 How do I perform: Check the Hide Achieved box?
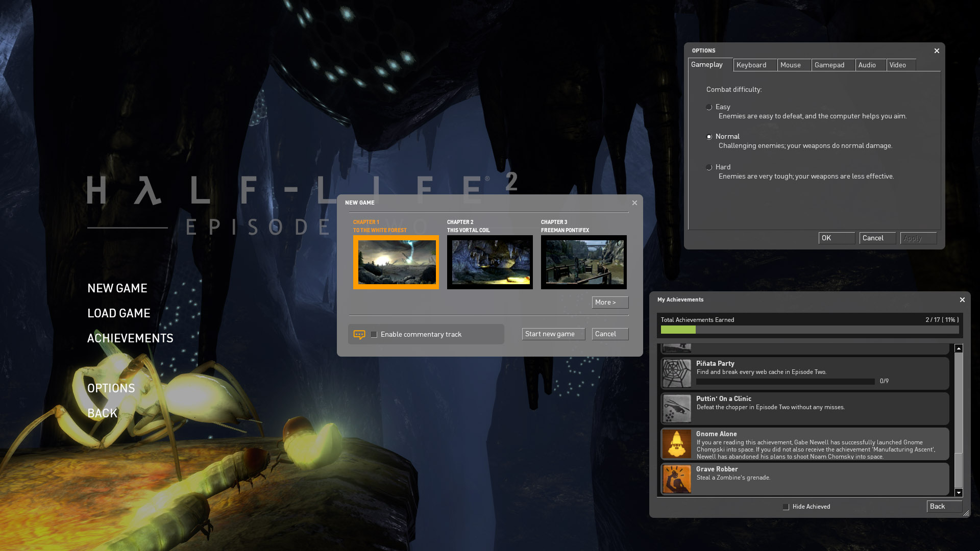(786, 507)
